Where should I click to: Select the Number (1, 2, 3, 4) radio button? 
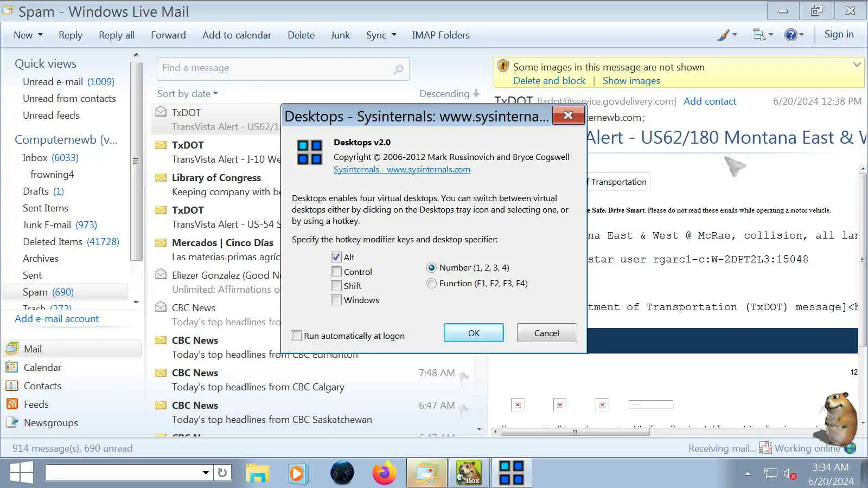tap(431, 267)
